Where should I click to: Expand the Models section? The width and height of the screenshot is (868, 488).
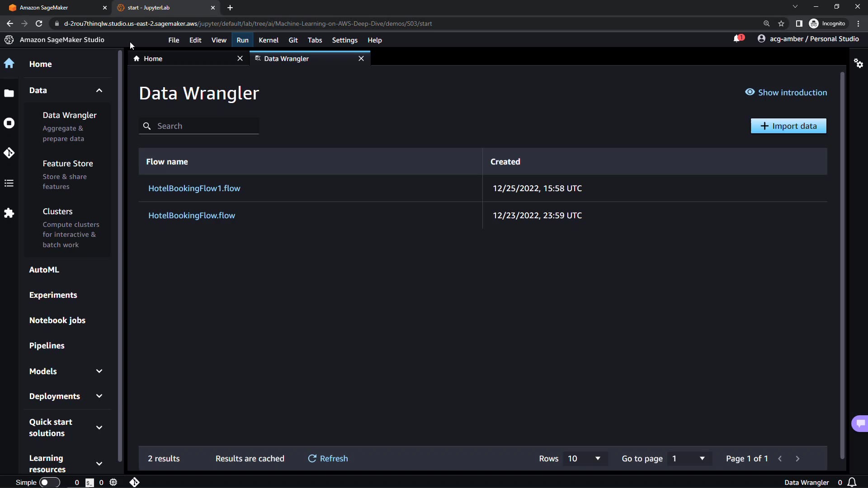[x=99, y=371]
